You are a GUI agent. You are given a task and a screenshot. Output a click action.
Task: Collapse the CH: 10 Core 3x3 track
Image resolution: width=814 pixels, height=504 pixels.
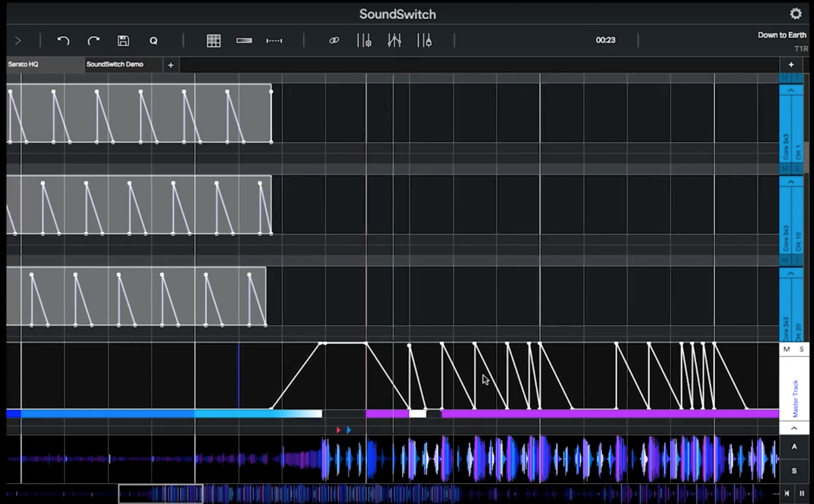(x=791, y=182)
